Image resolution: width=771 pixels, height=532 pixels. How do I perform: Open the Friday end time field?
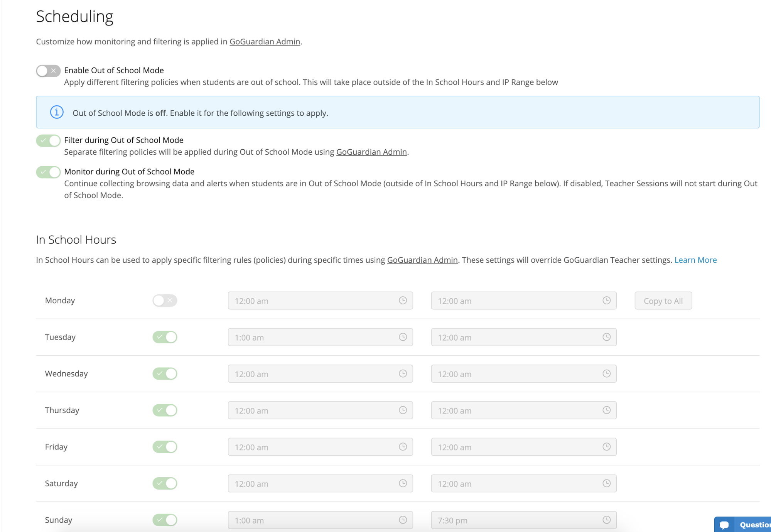click(x=517, y=447)
